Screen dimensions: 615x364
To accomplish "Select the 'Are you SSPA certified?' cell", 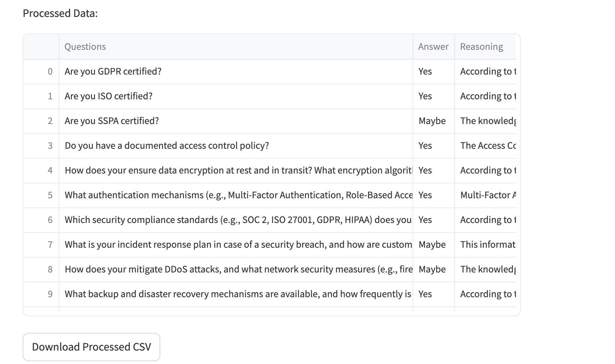I will click(x=111, y=121).
